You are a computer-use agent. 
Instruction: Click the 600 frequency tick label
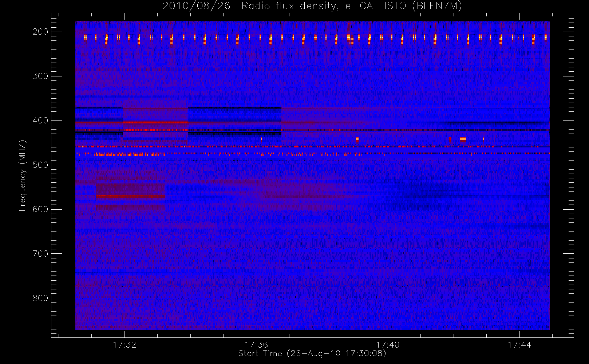point(40,209)
